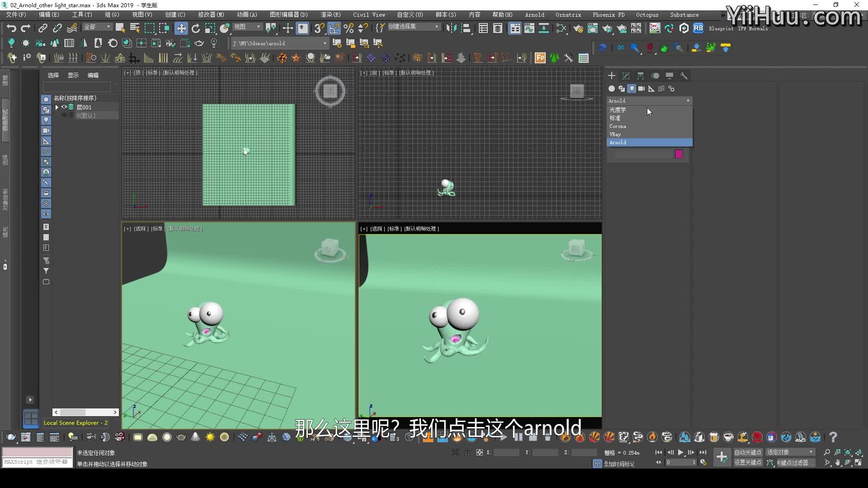868x488 pixels.
Task: Click the Select by Name icon
Action: (135, 28)
